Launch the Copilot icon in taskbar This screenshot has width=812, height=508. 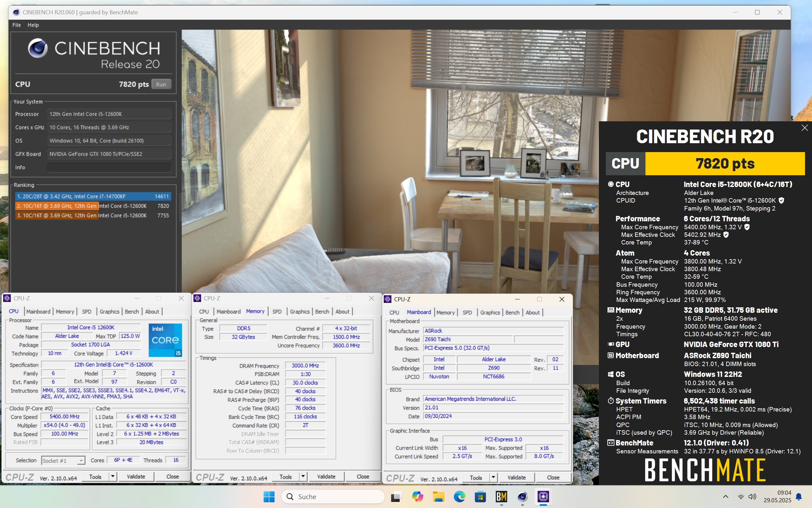(x=417, y=497)
